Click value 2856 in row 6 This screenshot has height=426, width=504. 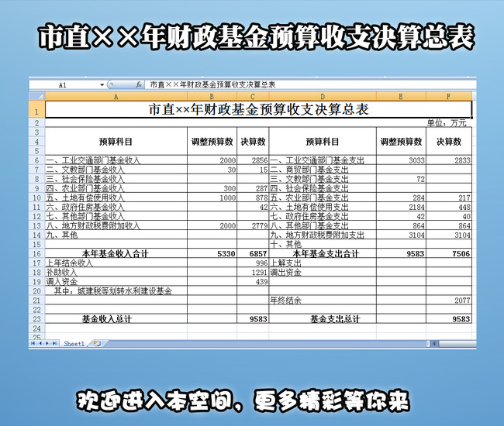click(260, 160)
